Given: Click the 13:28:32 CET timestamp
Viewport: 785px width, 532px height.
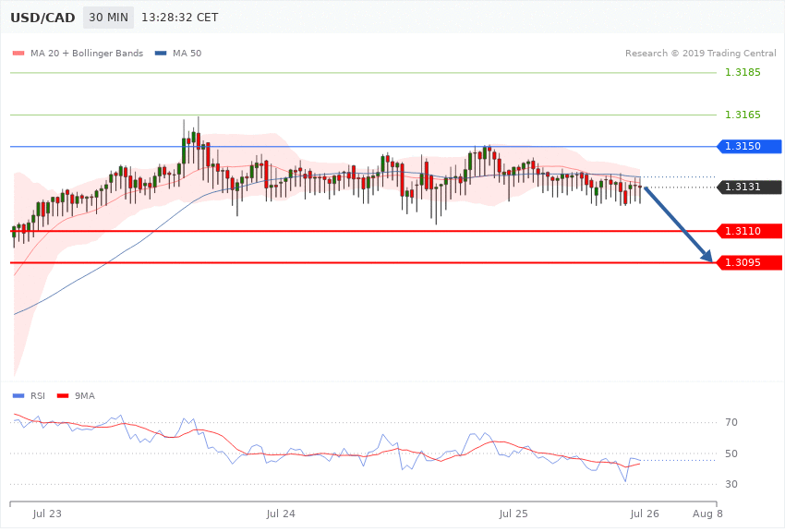Looking at the screenshot, I should click(x=180, y=18).
